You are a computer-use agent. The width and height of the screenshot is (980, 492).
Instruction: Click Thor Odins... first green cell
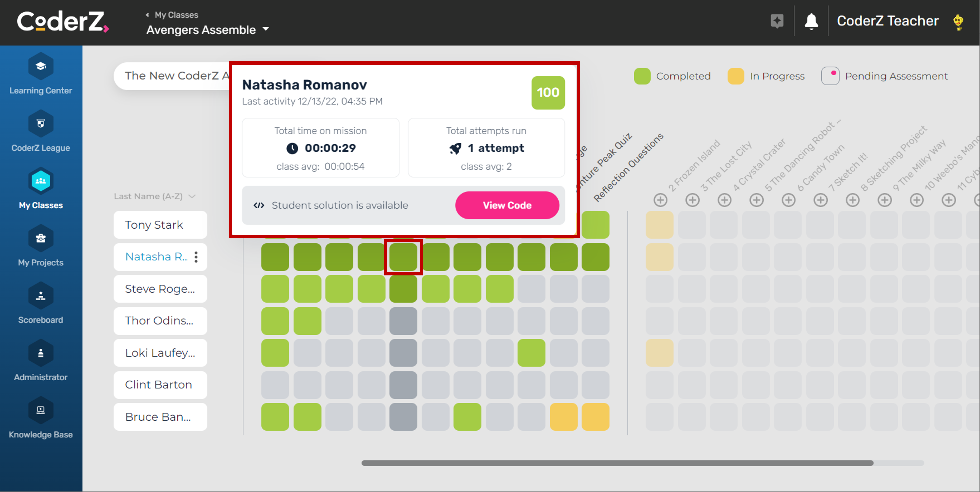(x=275, y=321)
